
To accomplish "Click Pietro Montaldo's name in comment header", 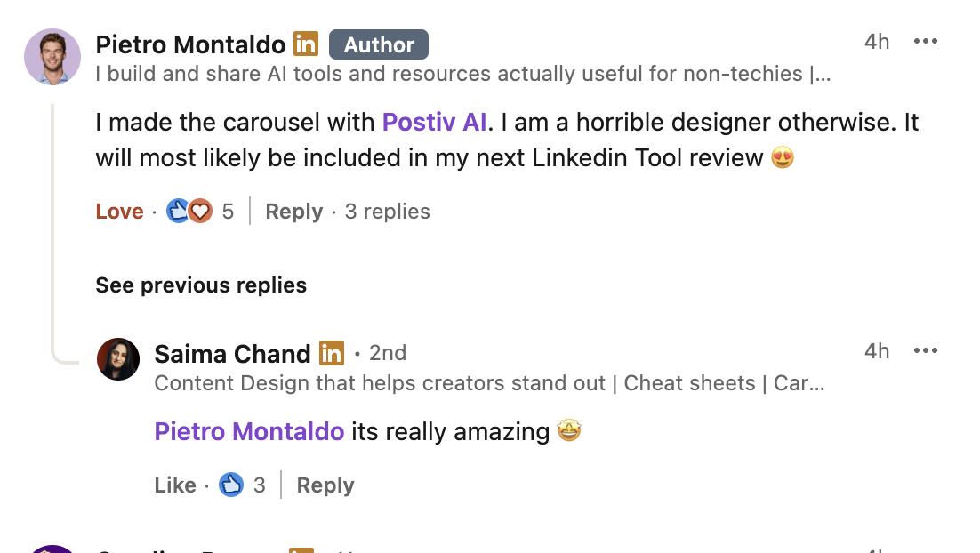I will point(190,44).
